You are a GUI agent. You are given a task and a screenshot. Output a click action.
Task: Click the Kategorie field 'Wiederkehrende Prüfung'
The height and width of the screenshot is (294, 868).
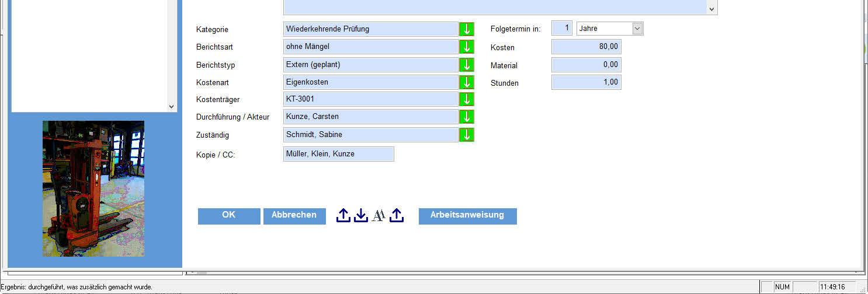[x=370, y=29]
